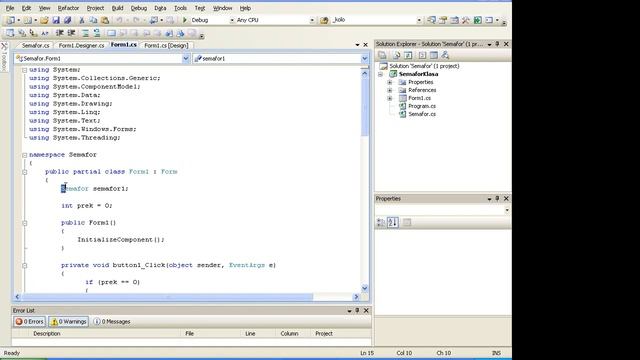640x360 pixels.
Task: Collapse the button1_Click method region
Action: 24,266
